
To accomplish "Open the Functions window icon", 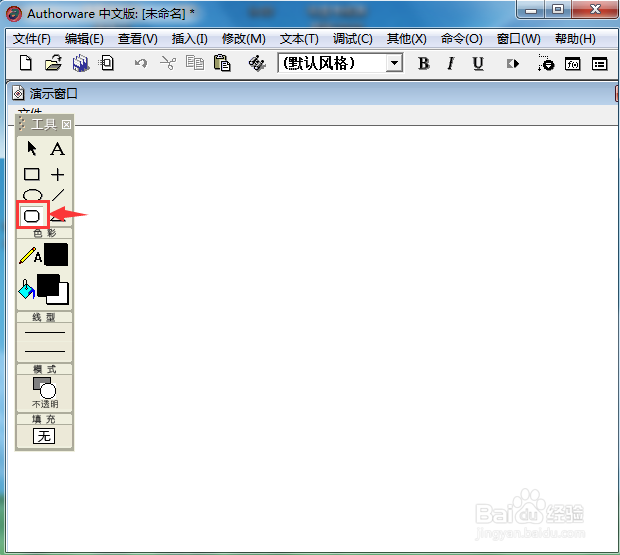I will (x=573, y=64).
